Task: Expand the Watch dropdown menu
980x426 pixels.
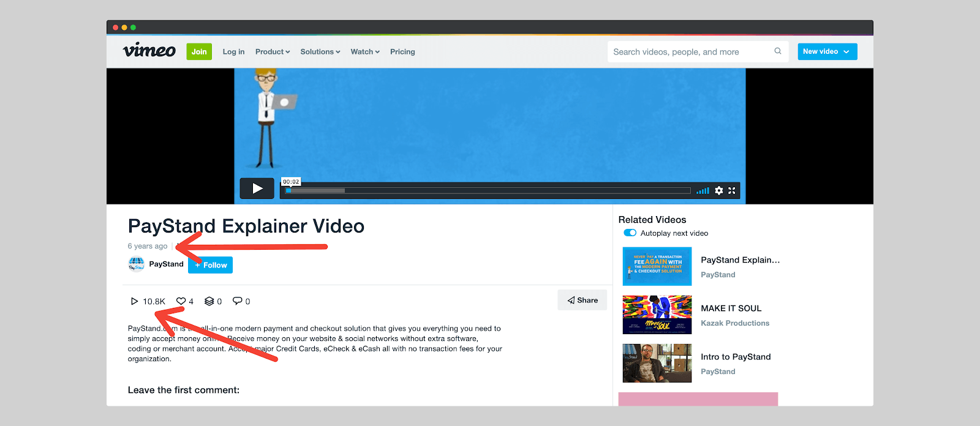Action: [365, 52]
